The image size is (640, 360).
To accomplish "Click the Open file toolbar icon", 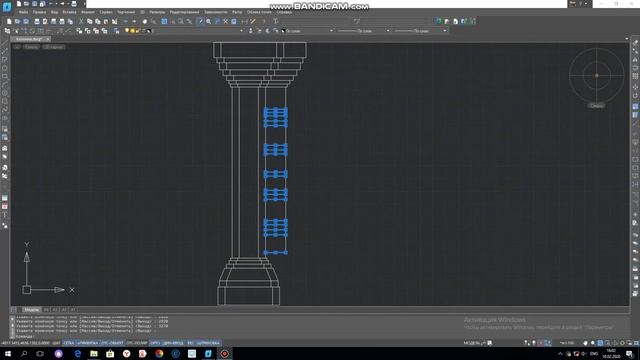I will 17,21.
